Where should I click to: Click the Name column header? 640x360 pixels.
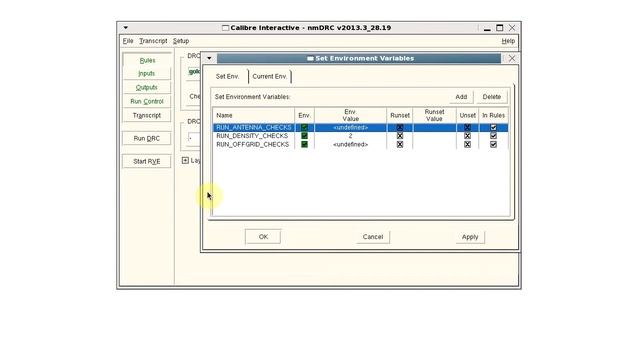point(253,116)
